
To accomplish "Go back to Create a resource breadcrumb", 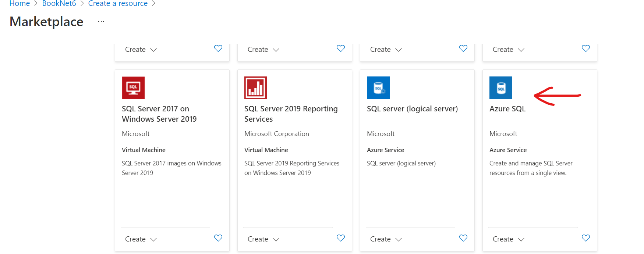I will pos(118,3).
